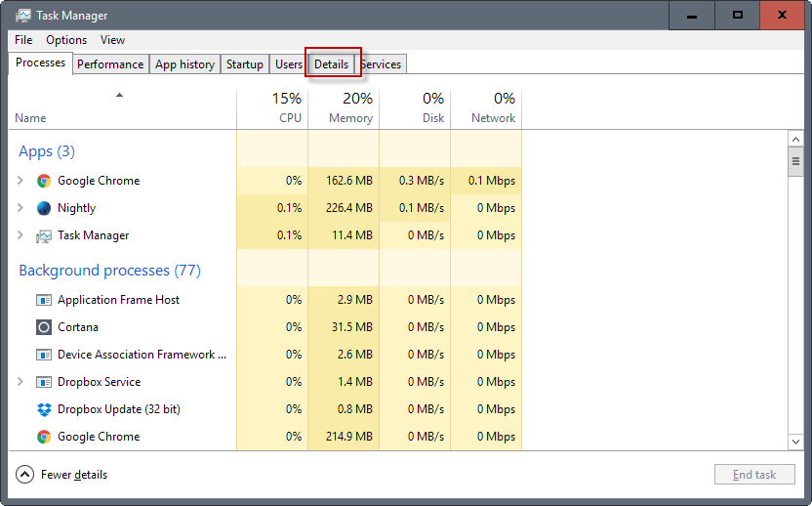Click the Cortana circle icon
The height and width of the screenshot is (506, 812).
[44, 327]
